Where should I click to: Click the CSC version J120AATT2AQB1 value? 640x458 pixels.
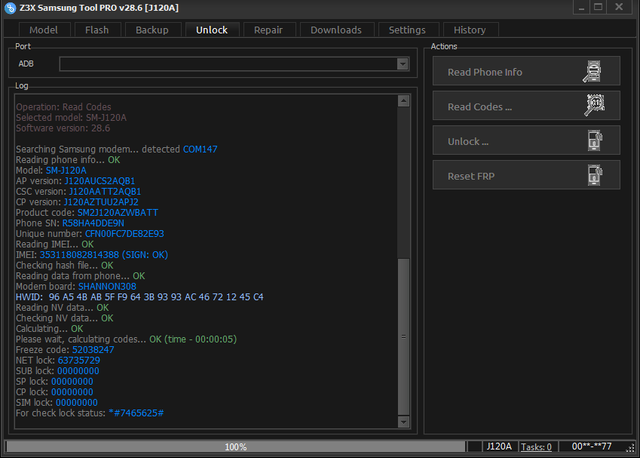[x=105, y=192]
